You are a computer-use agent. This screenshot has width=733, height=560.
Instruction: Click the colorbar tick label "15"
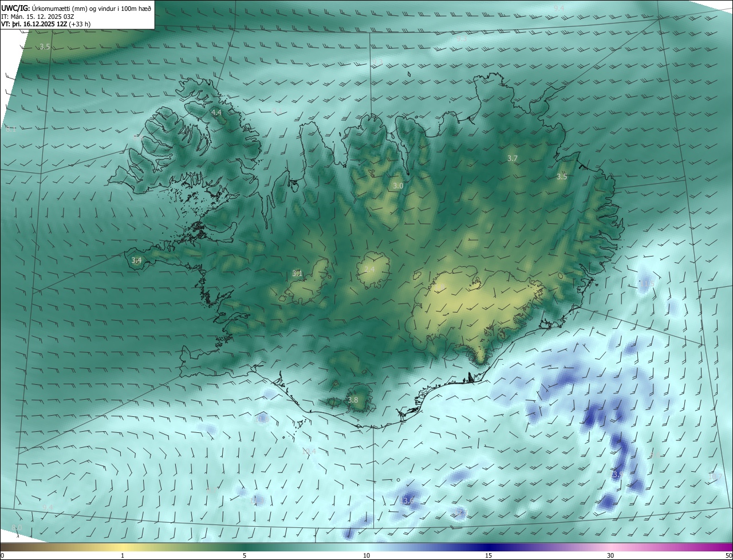tap(488, 556)
